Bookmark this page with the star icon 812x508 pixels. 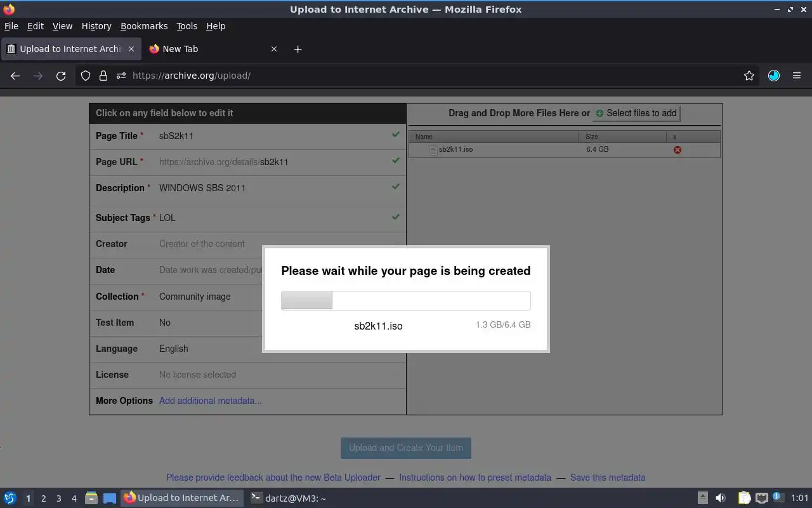coord(749,76)
